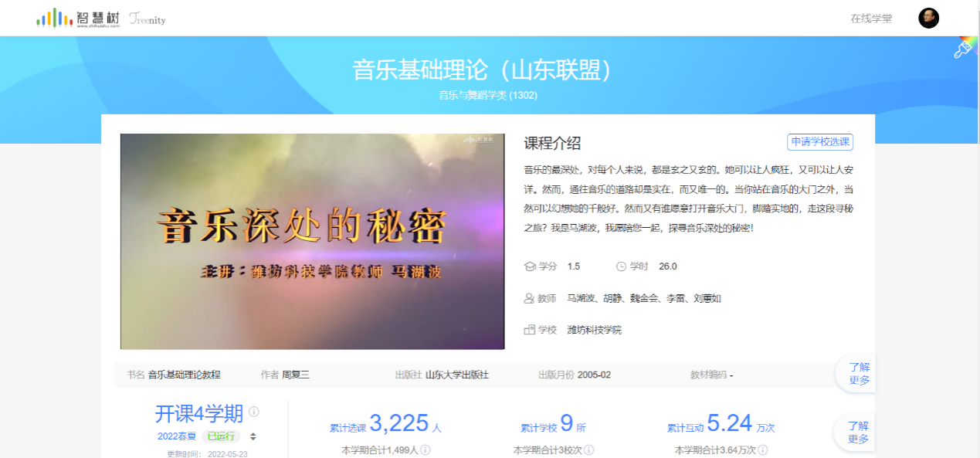Click 累计选课 3,225 人 statistic
This screenshot has height=458, width=980.
coord(385,424)
